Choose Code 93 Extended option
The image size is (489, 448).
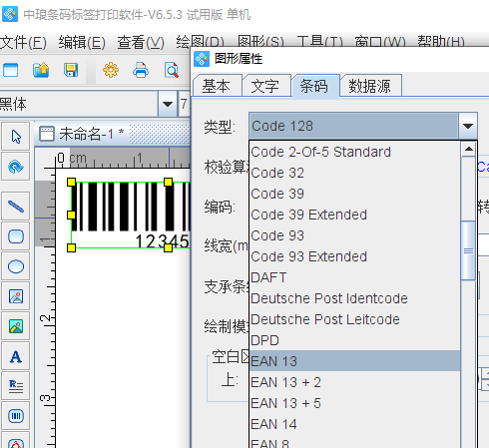coord(354,256)
